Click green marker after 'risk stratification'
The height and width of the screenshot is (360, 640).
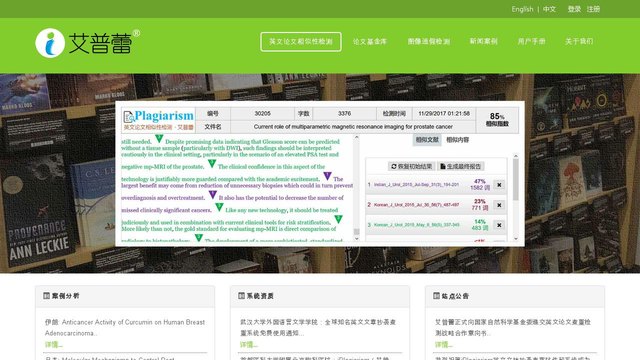click(338, 219)
